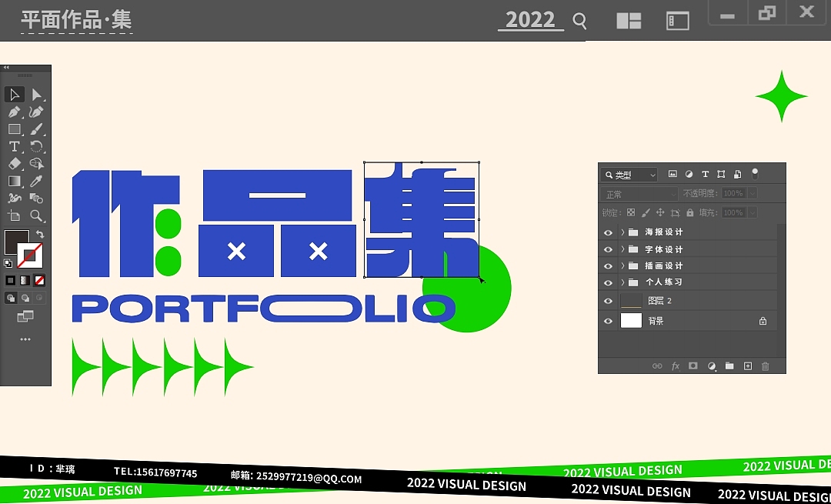The width and height of the screenshot is (831, 504).
Task: Expand the 插画设计 group chevron
Action: [622, 265]
